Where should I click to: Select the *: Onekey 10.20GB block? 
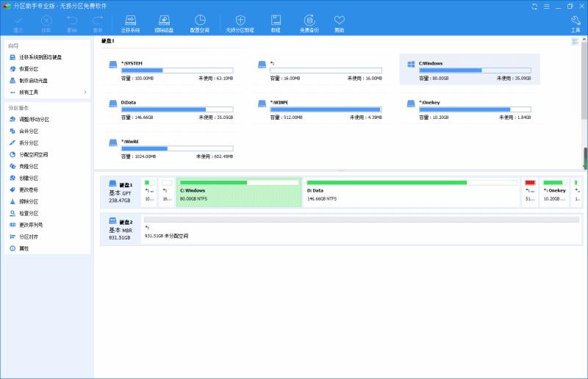coord(555,192)
